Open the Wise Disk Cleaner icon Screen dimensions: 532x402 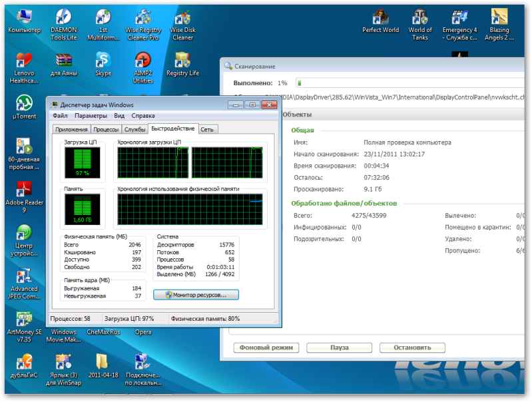click(182, 19)
